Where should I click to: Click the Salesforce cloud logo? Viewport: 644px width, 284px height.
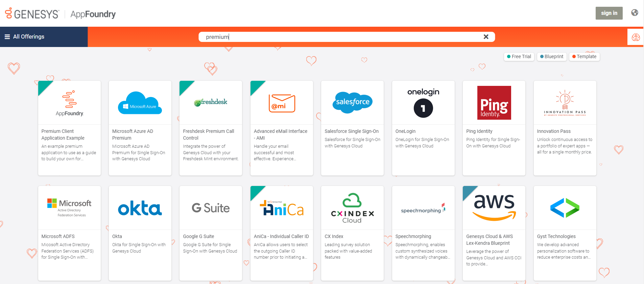tap(352, 102)
